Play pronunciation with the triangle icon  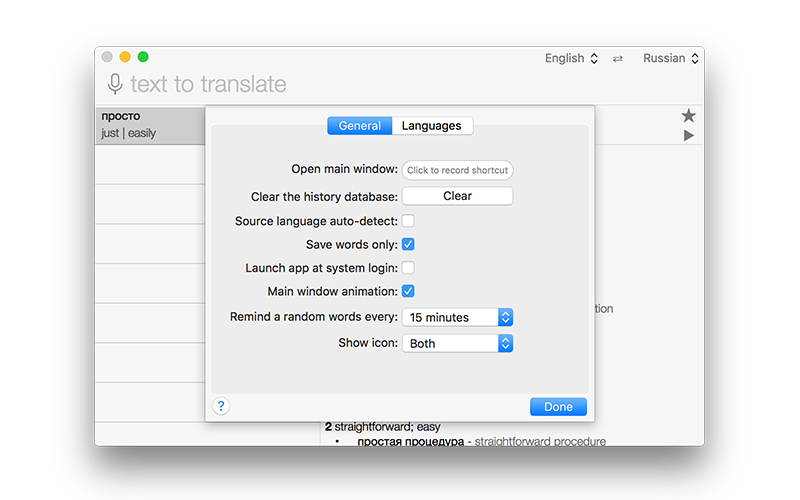coord(689,136)
